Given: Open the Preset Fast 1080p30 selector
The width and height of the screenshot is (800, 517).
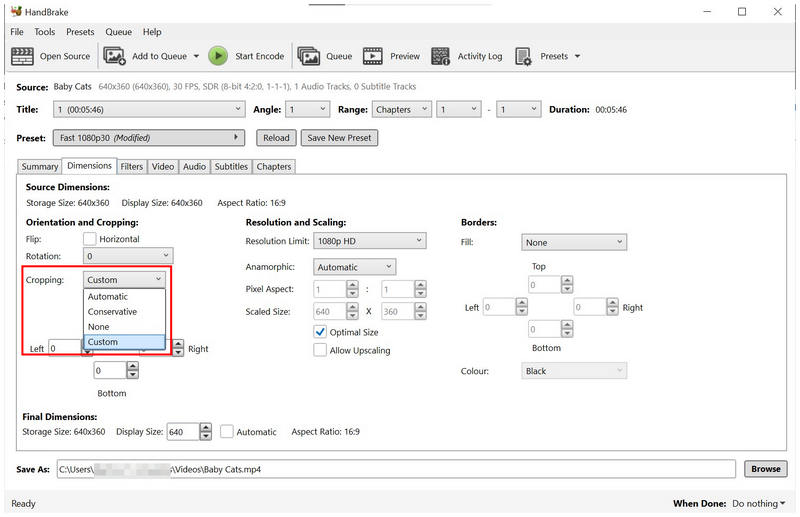Looking at the screenshot, I should click(148, 138).
